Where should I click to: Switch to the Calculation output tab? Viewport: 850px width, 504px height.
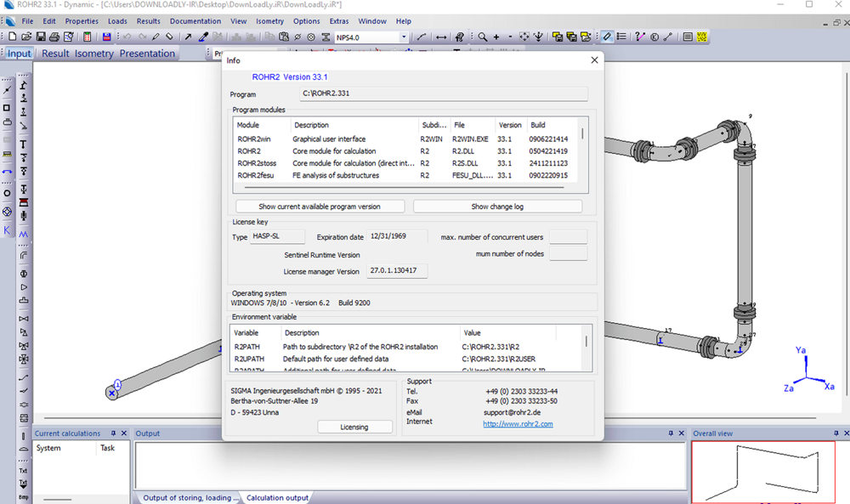276,497
